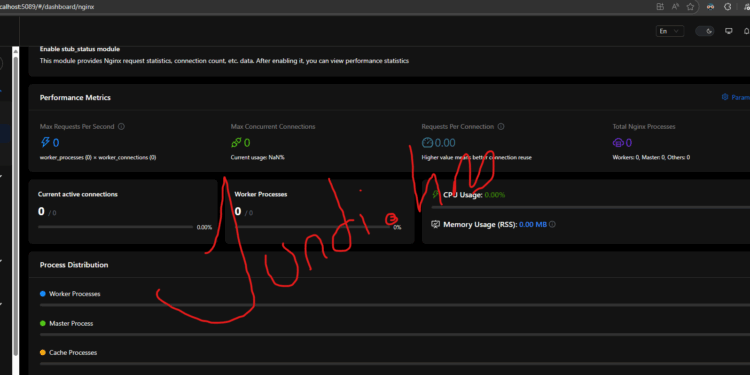The image size is (750, 375).
Task: Click the left sidebar vertical scrollbar
Action: 16,206
